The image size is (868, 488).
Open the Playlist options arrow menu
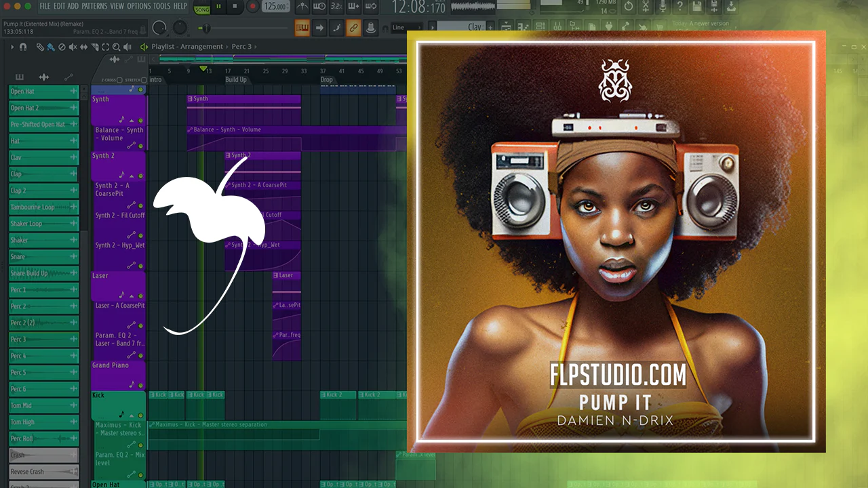[12, 47]
